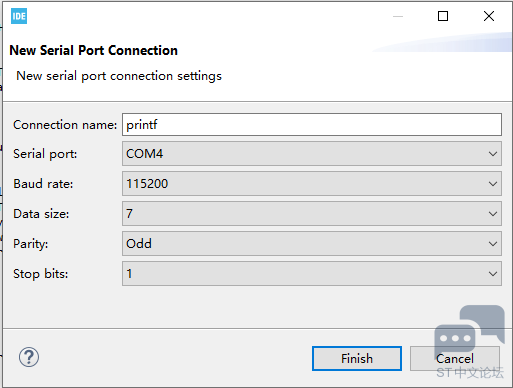Open the Data size dropdown showing 7
Image resolution: width=513 pixels, height=388 pixels.
coord(312,214)
